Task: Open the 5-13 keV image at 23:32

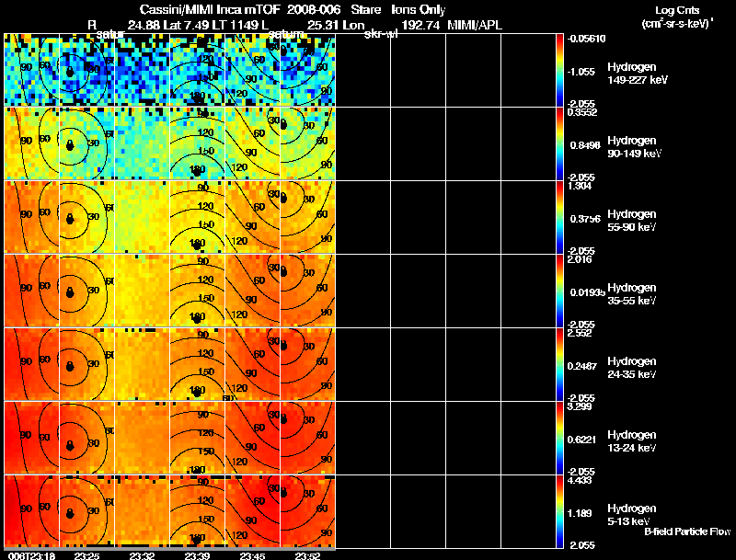Action: pos(143,511)
